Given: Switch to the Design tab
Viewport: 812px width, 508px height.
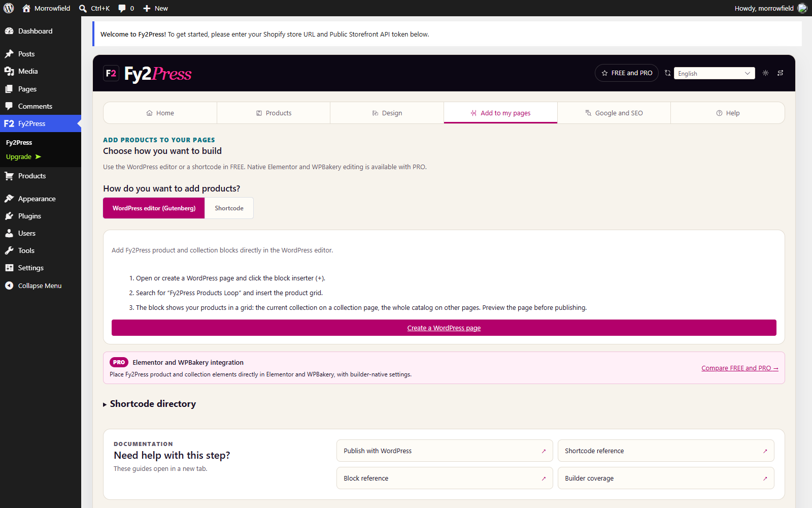Looking at the screenshot, I should [x=387, y=113].
